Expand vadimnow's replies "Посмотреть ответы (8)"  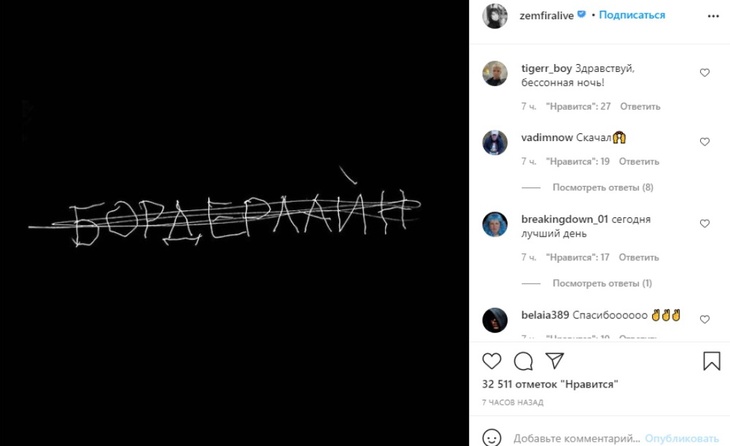tap(603, 188)
